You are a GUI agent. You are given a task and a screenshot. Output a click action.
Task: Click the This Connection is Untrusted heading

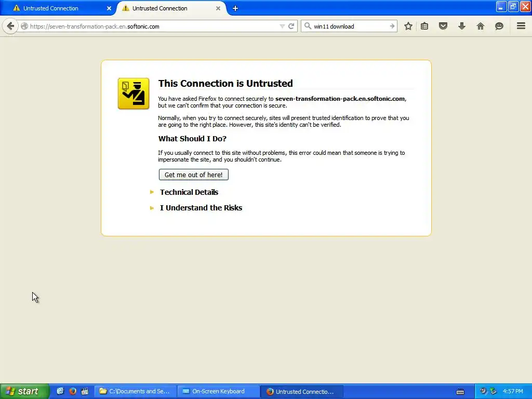click(x=225, y=83)
